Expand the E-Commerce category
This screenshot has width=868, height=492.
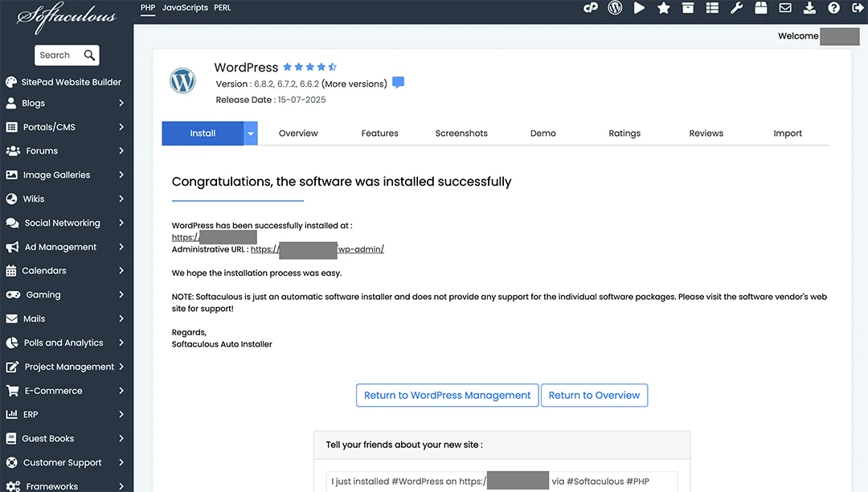pos(67,391)
